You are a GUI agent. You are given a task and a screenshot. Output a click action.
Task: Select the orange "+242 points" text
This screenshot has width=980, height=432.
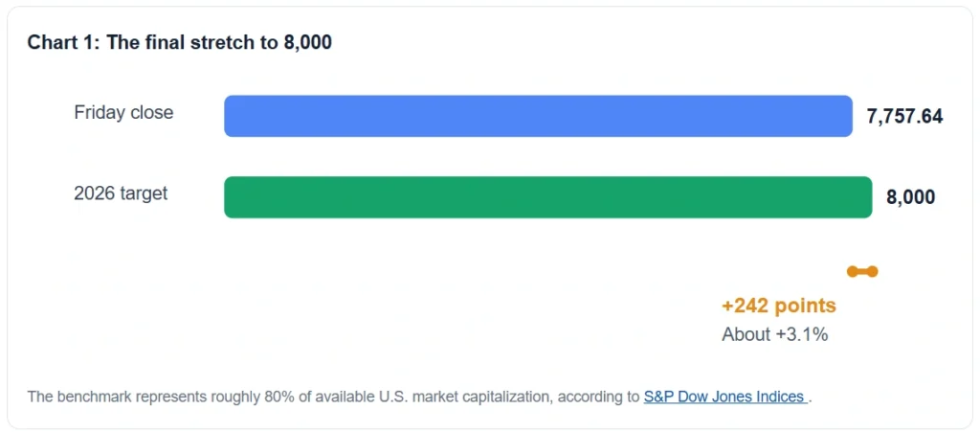click(x=779, y=307)
